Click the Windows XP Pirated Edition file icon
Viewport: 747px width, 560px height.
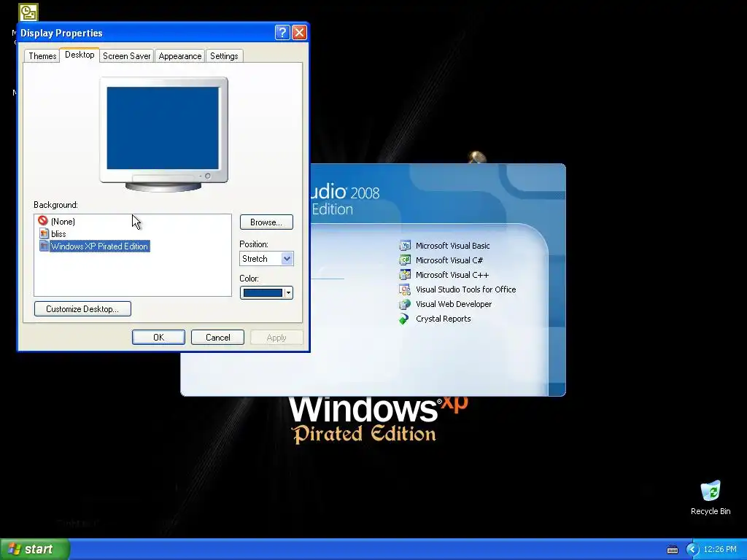[x=44, y=246]
